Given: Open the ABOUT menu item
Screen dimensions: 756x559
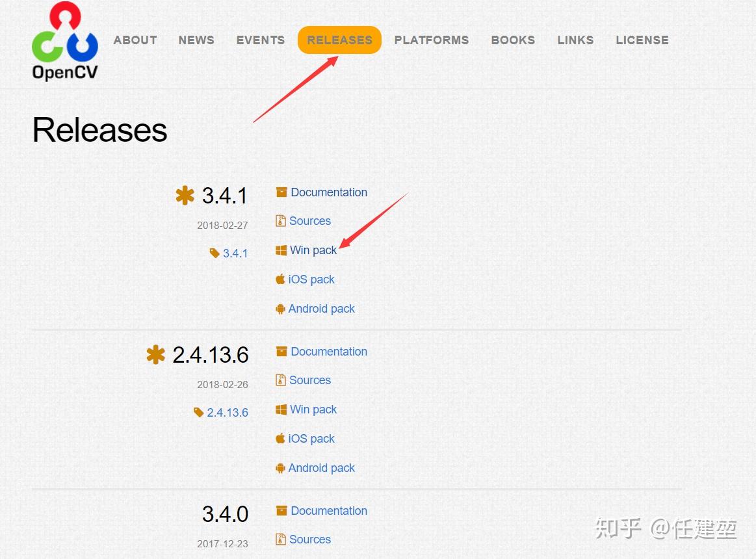Looking at the screenshot, I should (x=135, y=40).
